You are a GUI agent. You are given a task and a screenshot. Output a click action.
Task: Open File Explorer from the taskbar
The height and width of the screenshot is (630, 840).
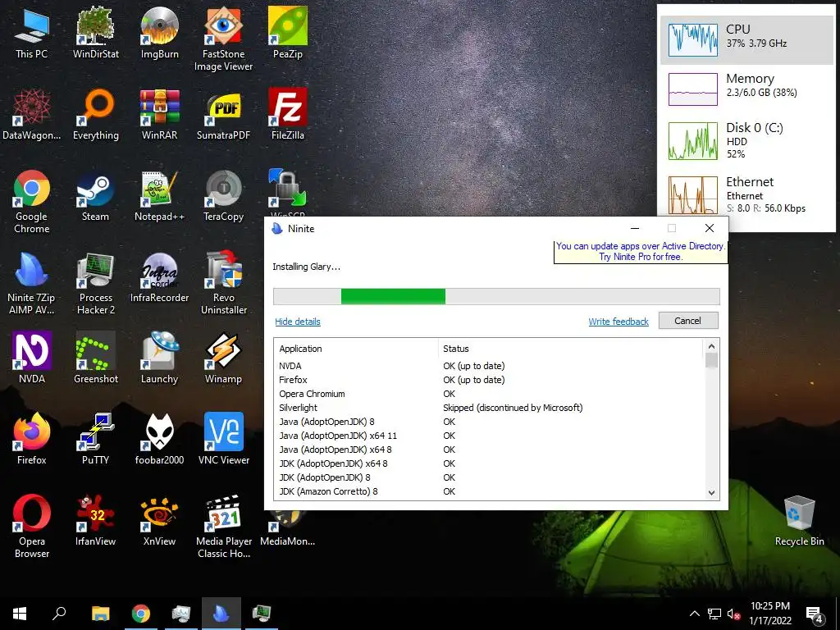100,614
